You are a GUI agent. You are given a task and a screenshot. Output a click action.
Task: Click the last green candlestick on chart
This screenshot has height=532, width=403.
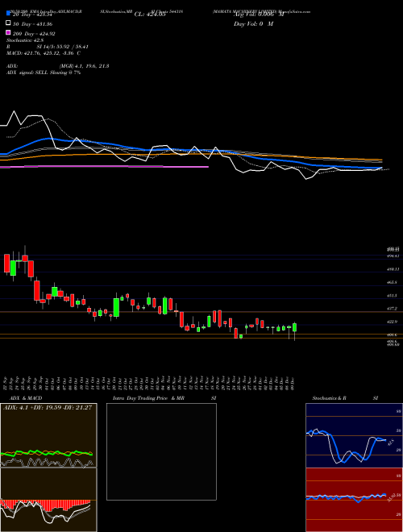tap(294, 327)
